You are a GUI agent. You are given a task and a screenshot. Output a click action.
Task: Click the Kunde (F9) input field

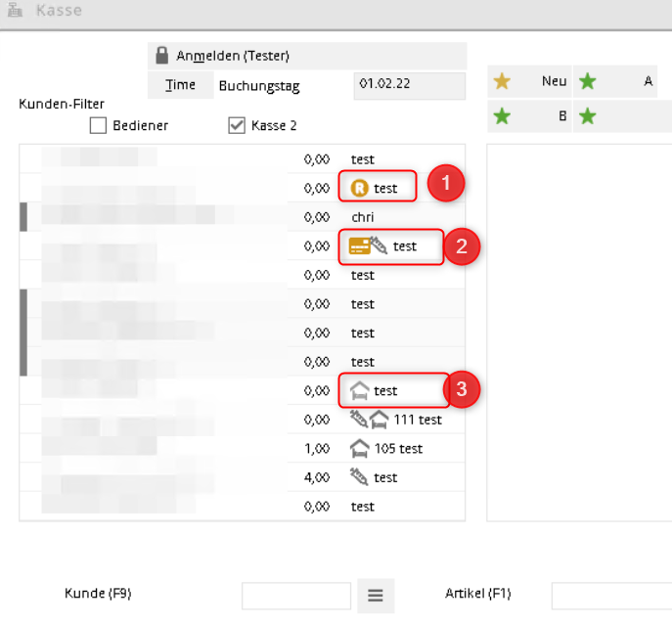pyautogui.click(x=296, y=596)
